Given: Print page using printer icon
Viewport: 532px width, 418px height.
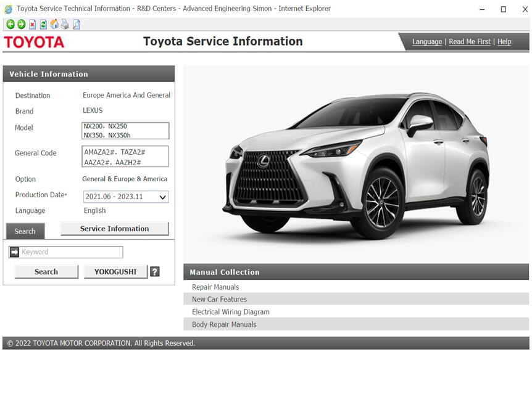Looking at the screenshot, I should click(65, 24).
